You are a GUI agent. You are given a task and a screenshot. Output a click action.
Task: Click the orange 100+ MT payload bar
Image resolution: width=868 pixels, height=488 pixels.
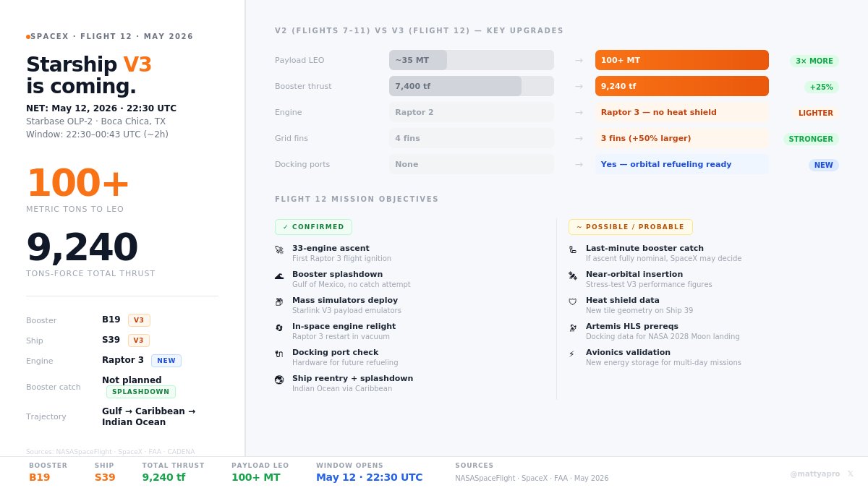[x=682, y=60]
